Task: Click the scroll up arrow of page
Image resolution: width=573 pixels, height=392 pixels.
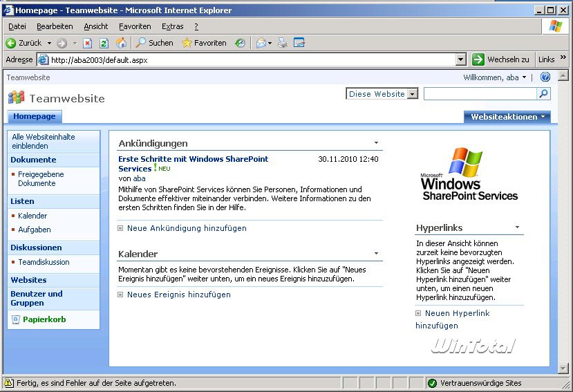Action: tap(563, 75)
